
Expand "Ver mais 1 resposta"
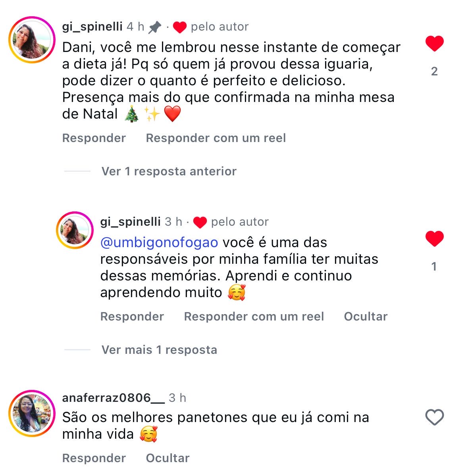[x=159, y=350]
